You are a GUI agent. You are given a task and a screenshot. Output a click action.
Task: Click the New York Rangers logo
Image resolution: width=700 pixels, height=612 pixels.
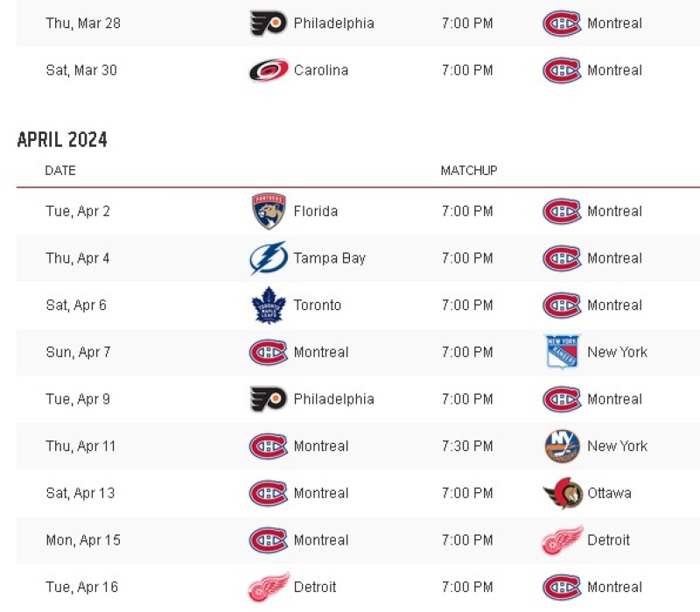coord(562,352)
